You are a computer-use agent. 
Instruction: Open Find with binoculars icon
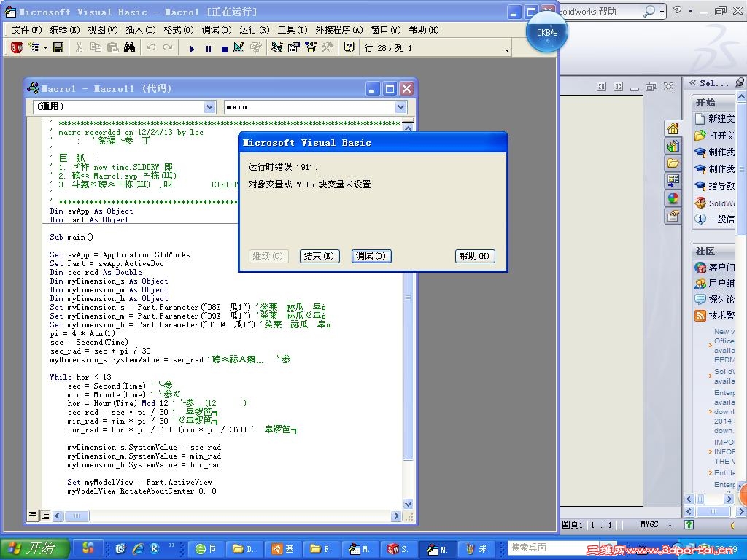tap(129, 47)
